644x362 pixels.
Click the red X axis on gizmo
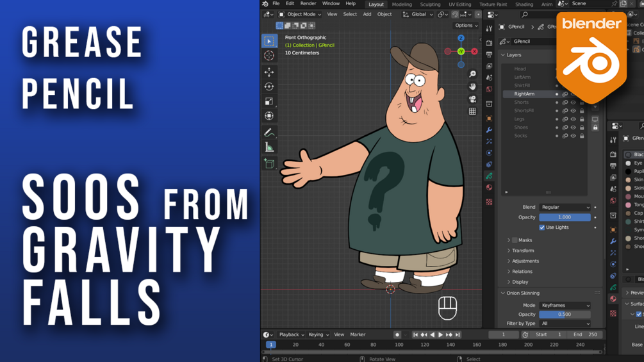point(474,51)
